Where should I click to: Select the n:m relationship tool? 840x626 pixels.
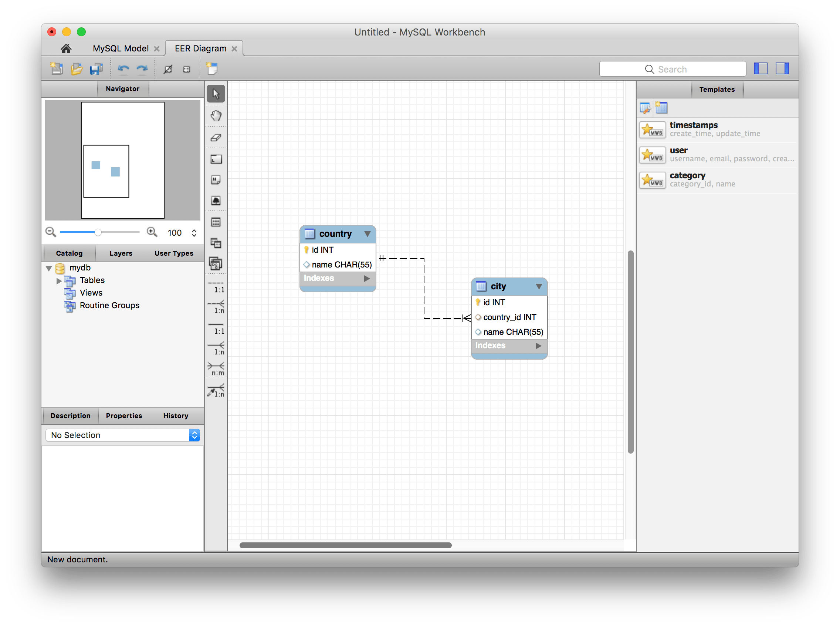click(x=216, y=368)
